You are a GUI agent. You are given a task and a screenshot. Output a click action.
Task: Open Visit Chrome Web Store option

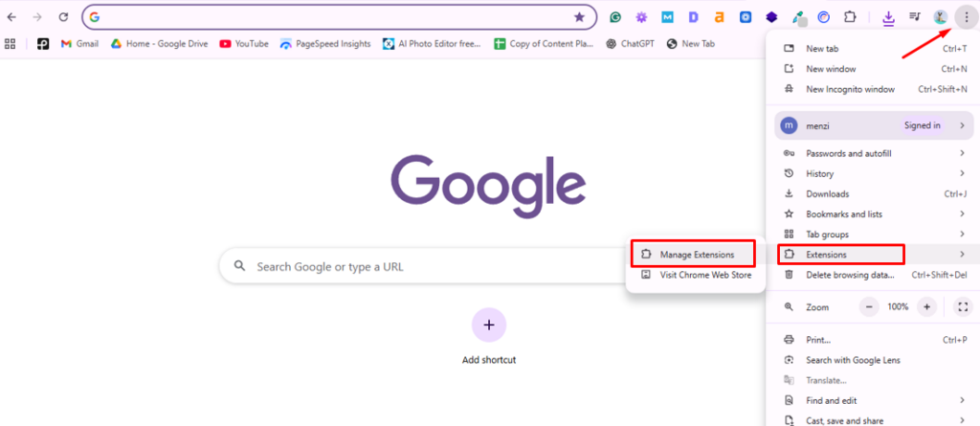click(704, 275)
